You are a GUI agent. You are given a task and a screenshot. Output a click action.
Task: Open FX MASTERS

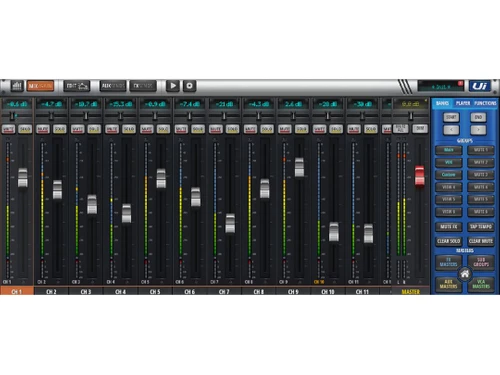(x=448, y=262)
